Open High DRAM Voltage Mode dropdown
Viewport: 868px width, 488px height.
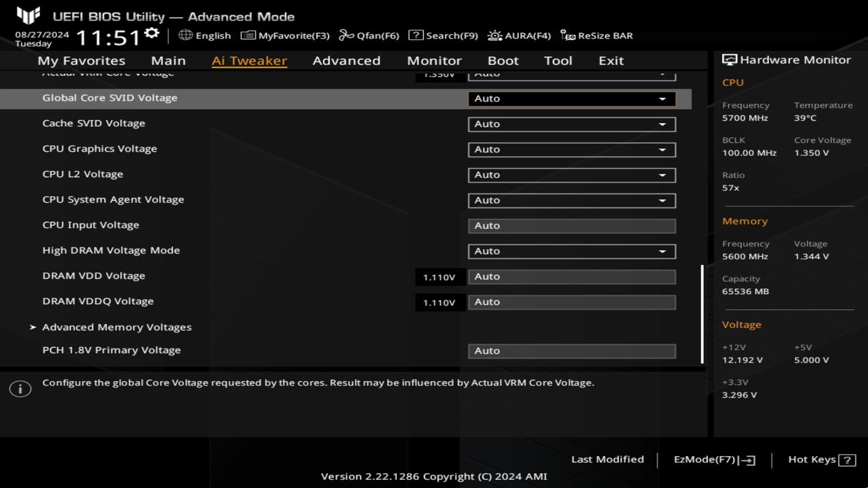click(572, 251)
